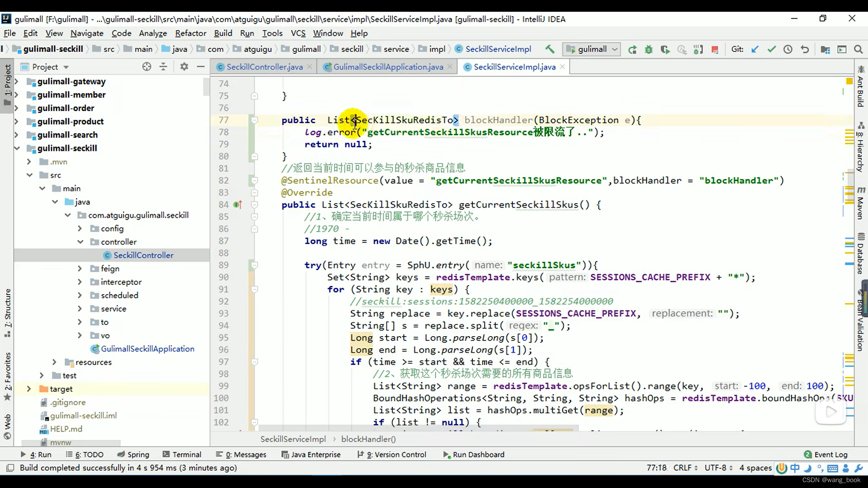868x488 pixels.
Task: Open Search Everywhere magnifier icon
Action: tap(858, 50)
